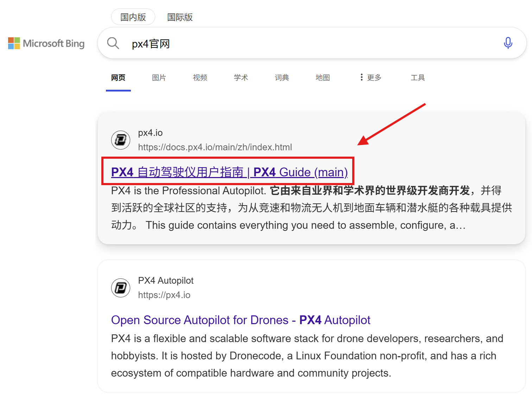The height and width of the screenshot is (397, 532).
Task: Open the 词典 results tab
Action: pyautogui.click(x=282, y=77)
